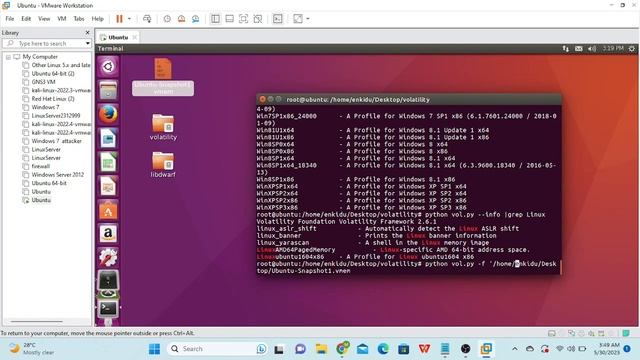Open the Edit menu
640x360 pixels.
point(26,19)
